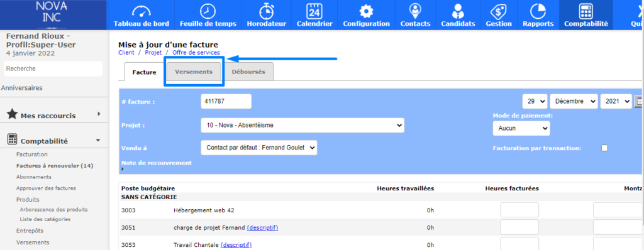Click the Recherche search field
644x250 pixels.
[x=53, y=68]
